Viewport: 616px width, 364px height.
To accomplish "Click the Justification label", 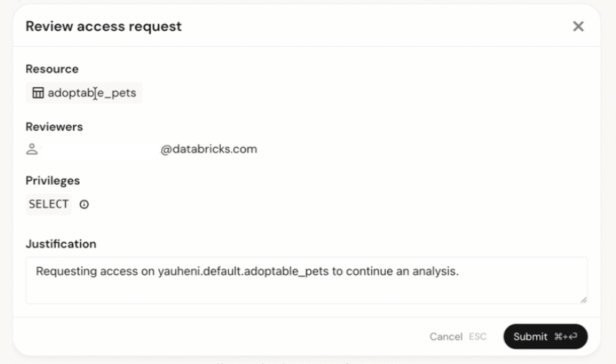I will click(61, 244).
